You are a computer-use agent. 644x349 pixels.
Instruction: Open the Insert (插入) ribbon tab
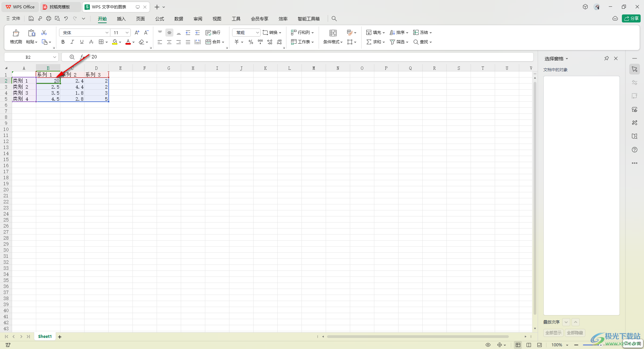(x=121, y=19)
